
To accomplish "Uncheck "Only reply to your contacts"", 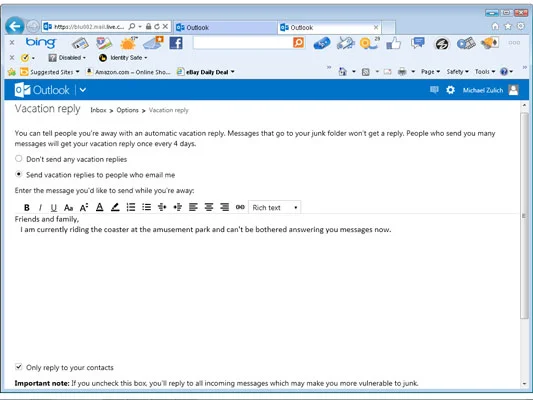I will coord(19,367).
